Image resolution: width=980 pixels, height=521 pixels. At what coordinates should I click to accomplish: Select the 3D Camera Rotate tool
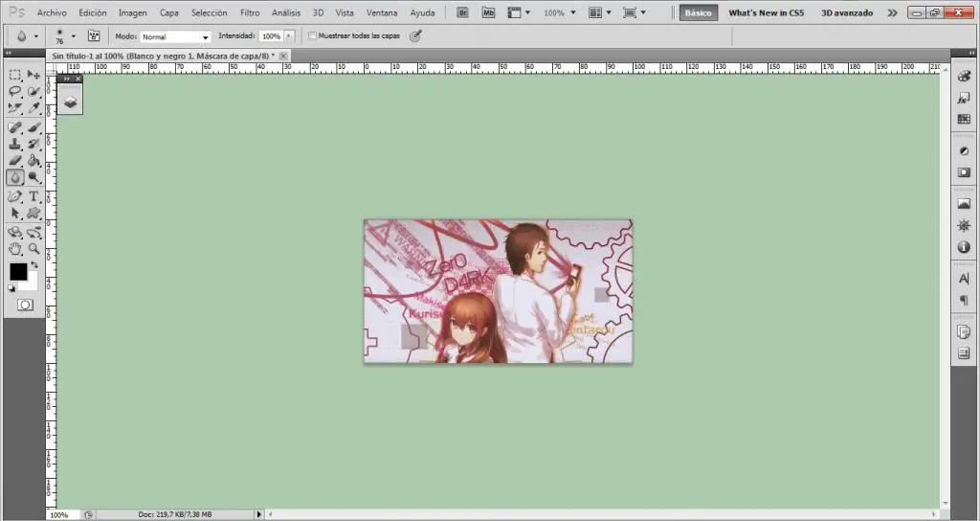coord(33,233)
